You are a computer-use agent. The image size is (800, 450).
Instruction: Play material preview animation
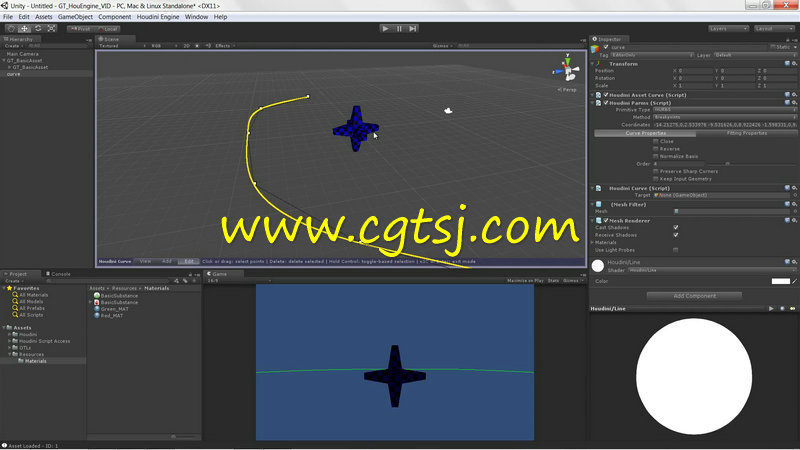[x=771, y=309]
